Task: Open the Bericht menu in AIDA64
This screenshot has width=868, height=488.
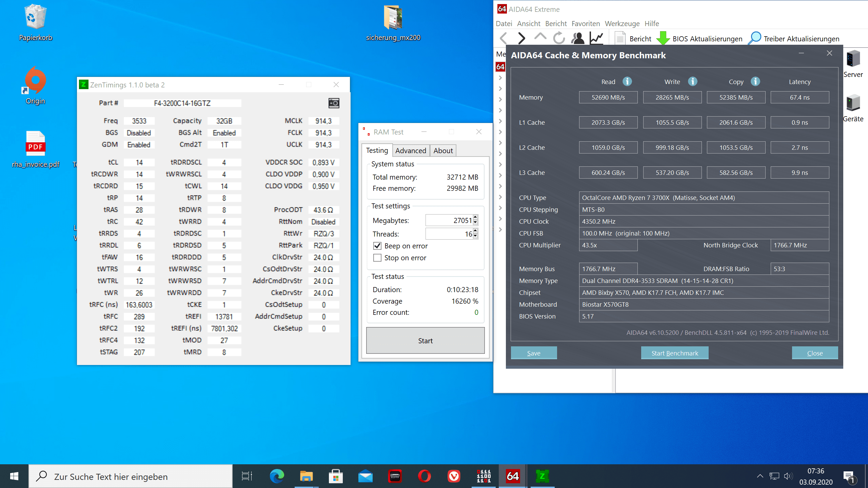Action: [x=556, y=24]
